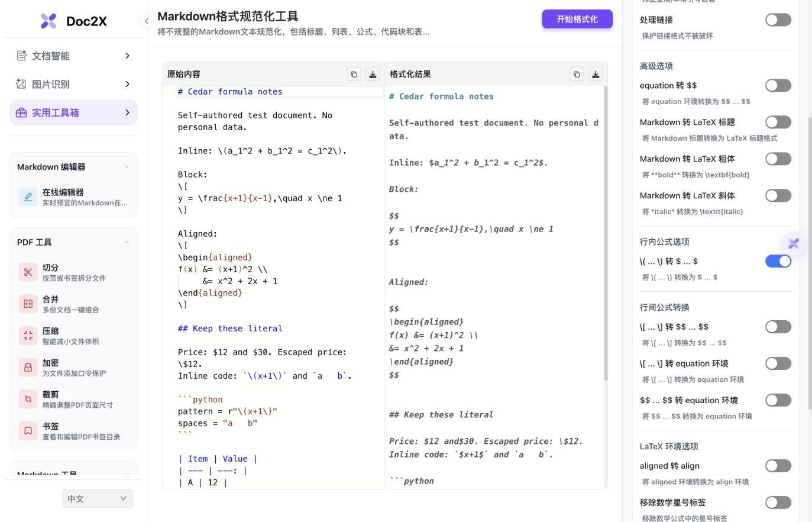Click the 格式化结果 vertical scrollbar
812x522 pixels.
[605, 234]
